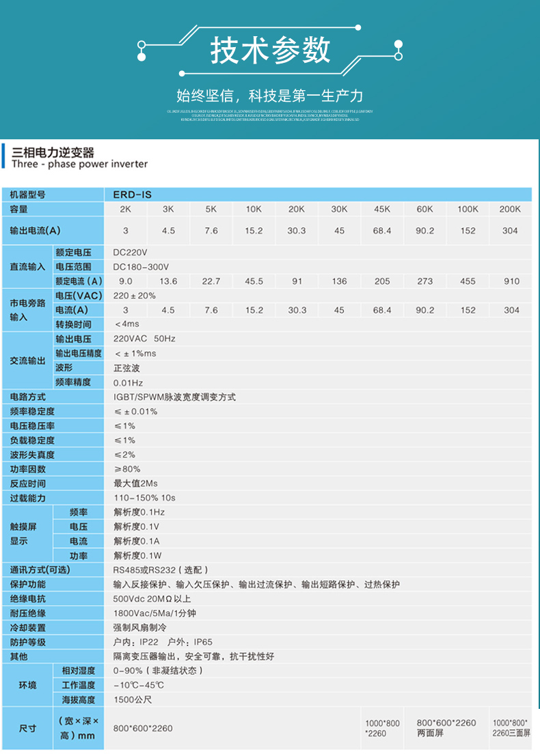Select the heading 三相电力逆变器
Image resolution: width=540 pixels, height=756 pixels.
point(53,152)
